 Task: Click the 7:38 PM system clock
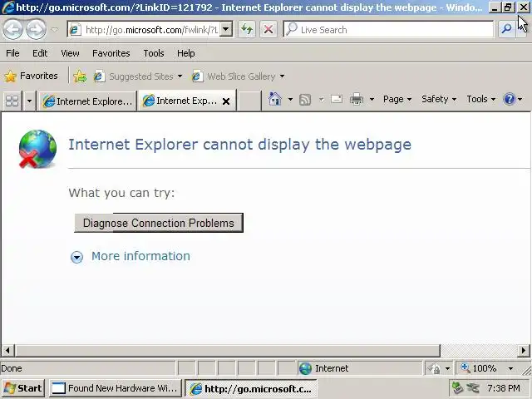[503, 388]
